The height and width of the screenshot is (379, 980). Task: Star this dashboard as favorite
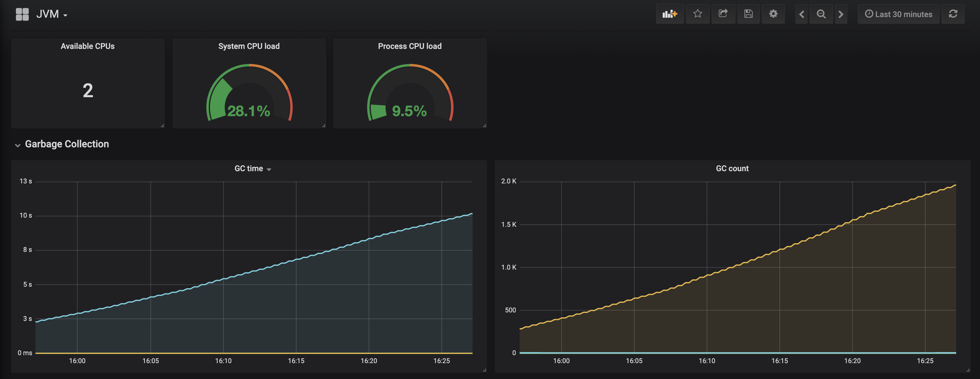point(697,14)
